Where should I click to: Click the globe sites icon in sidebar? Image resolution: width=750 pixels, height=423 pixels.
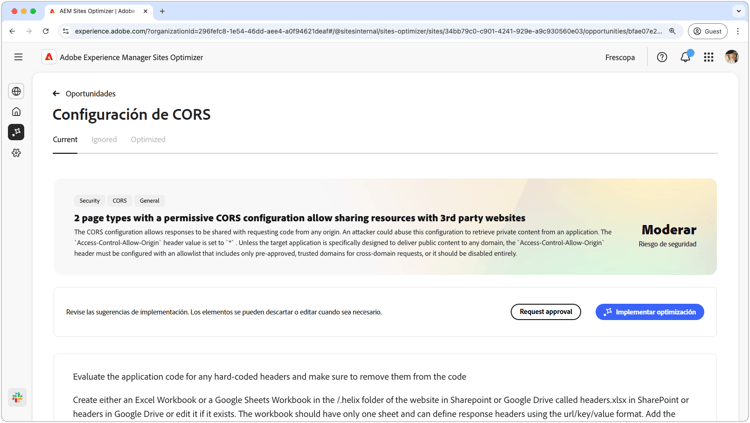tap(16, 91)
